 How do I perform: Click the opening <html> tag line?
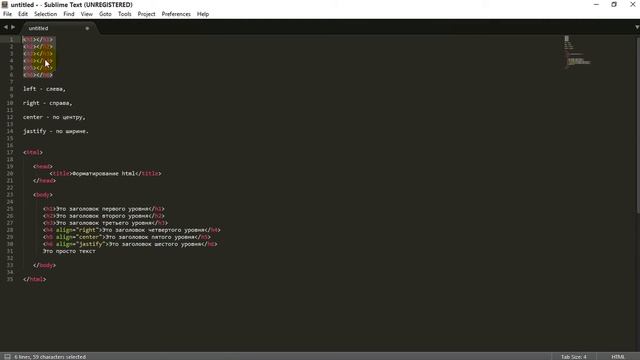pyautogui.click(x=33, y=152)
